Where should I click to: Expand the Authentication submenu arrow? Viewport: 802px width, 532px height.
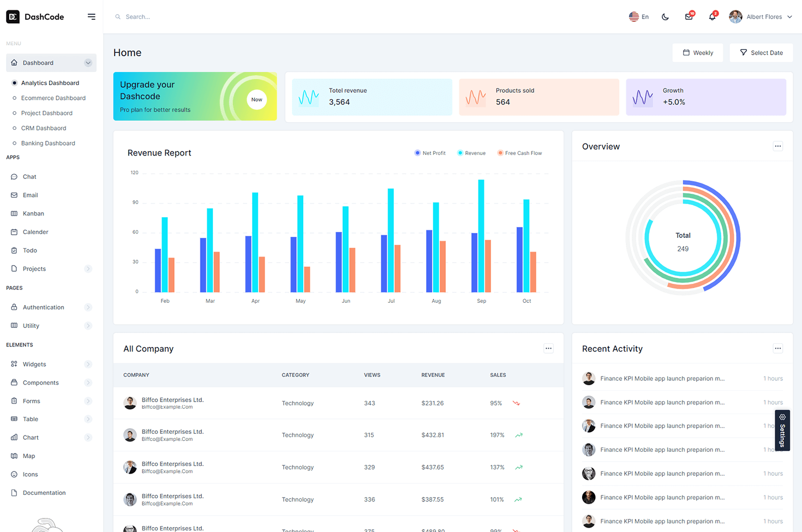88,307
